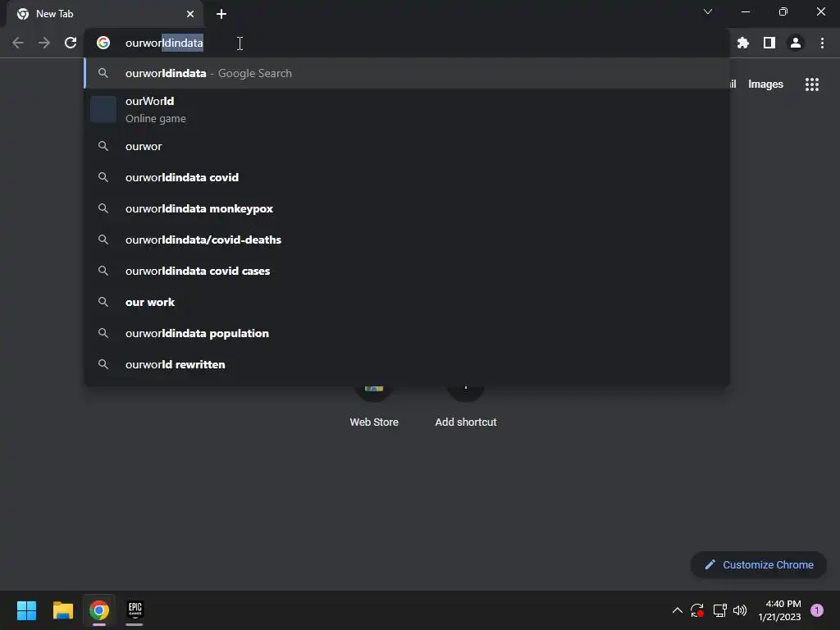The width and height of the screenshot is (840, 630).
Task: Choose the ourwor suggestion
Action: click(x=407, y=146)
